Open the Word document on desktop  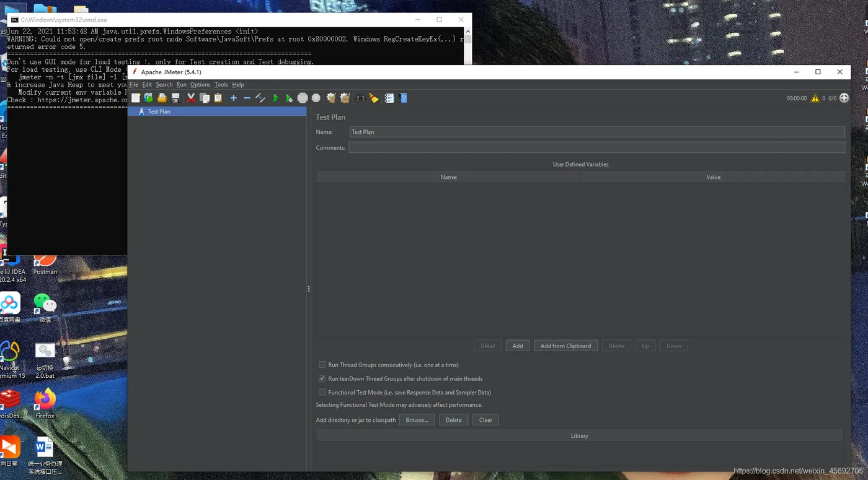(45, 456)
